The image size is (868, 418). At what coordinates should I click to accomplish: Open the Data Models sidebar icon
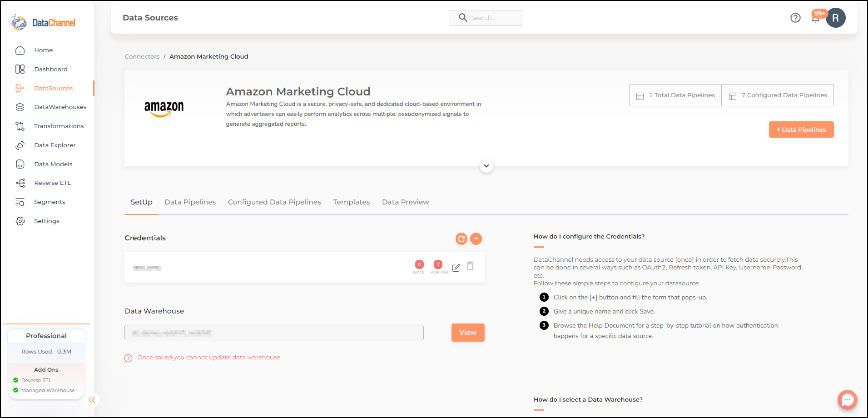click(20, 164)
